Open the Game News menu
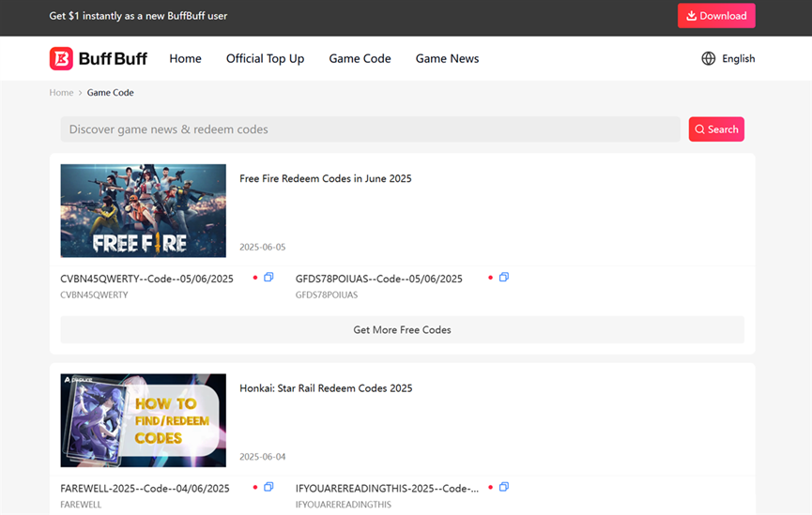The image size is (812, 515). [448, 58]
